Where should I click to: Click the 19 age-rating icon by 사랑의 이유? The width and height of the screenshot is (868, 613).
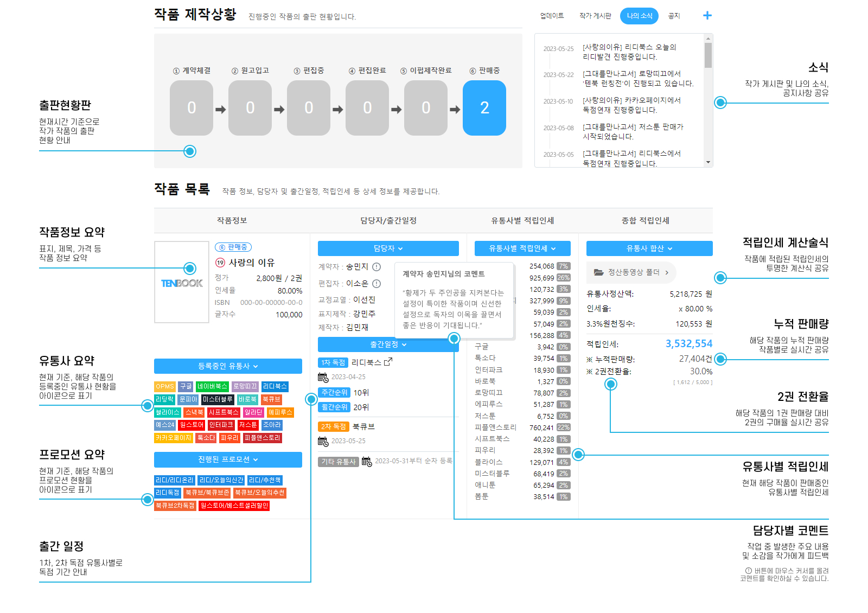coord(220,263)
